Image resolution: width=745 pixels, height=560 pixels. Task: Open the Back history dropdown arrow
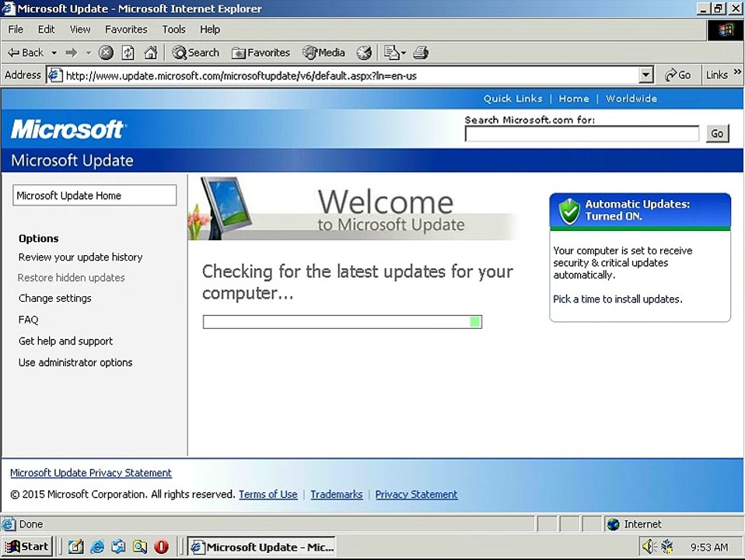pos(54,53)
